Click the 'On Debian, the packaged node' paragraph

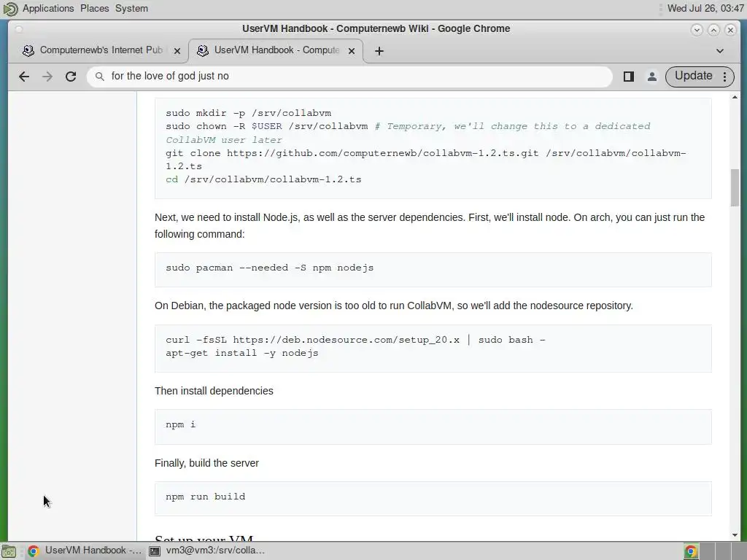click(394, 306)
